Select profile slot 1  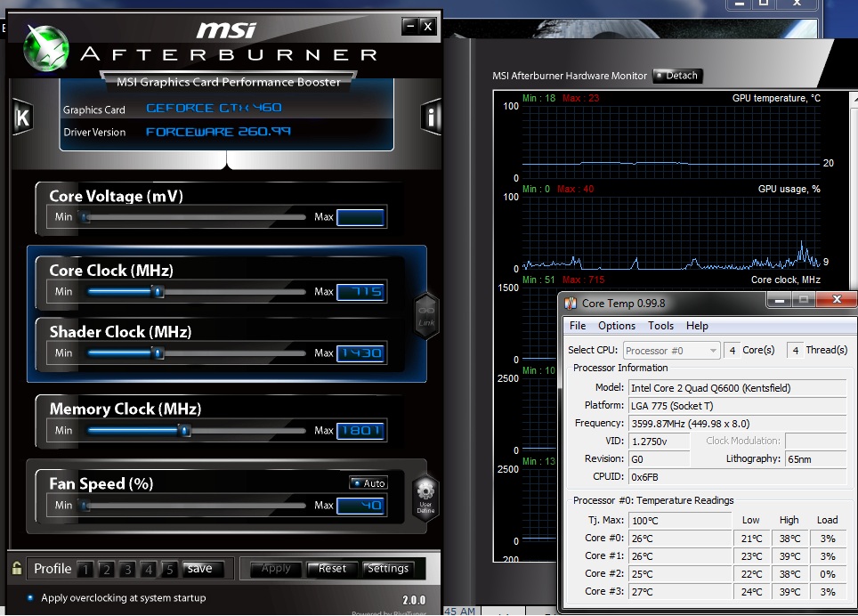pos(85,570)
